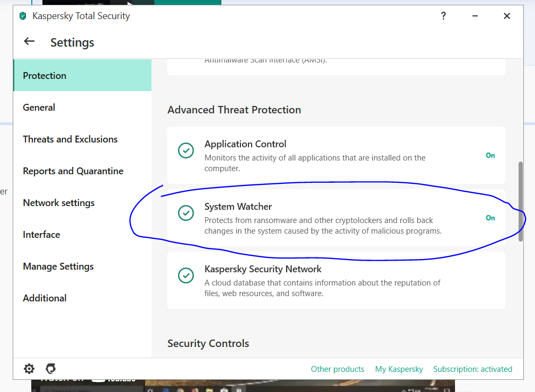Open Threats and Exclusions section
The height and width of the screenshot is (392, 535).
click(82, 139)
